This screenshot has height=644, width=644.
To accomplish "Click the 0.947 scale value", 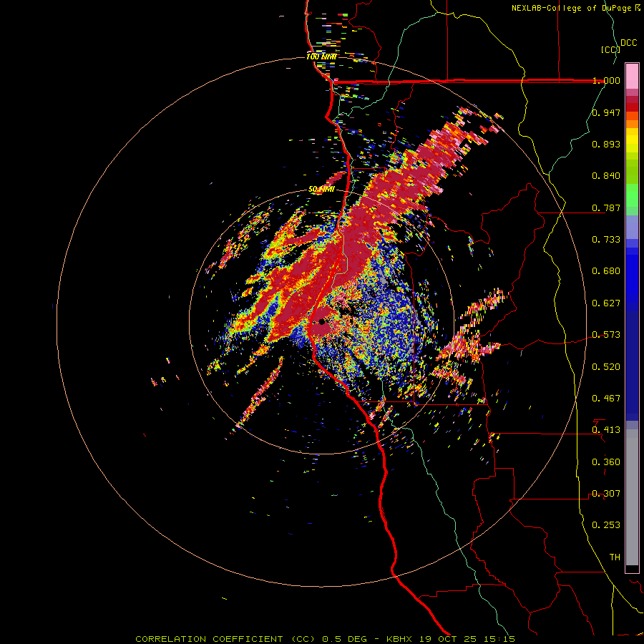I will pyautogui.click(x=606, y=112).
